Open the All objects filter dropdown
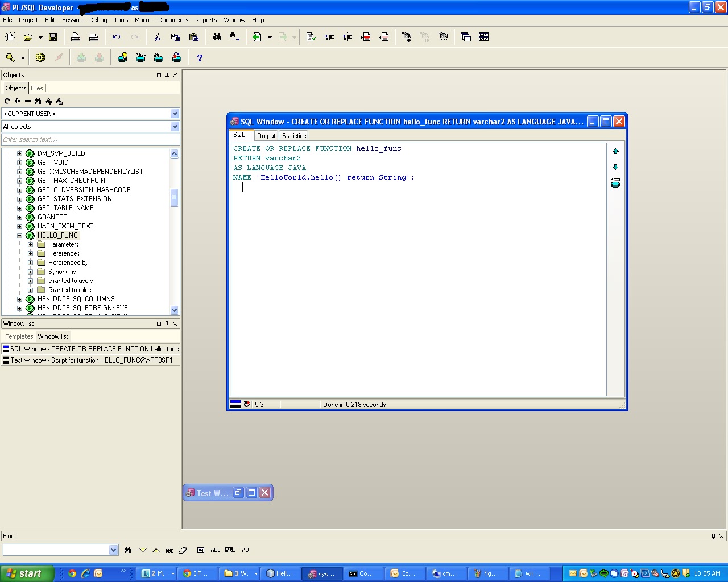 (174, 126)
